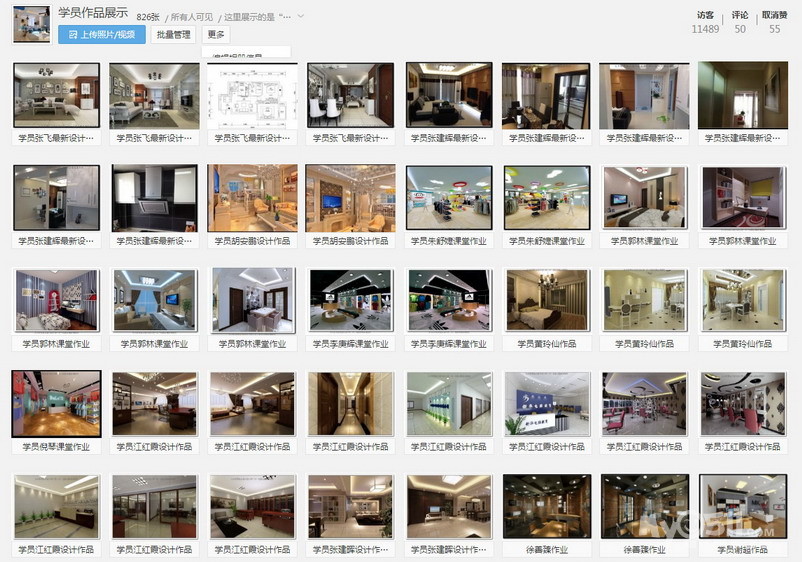Screen dimensions: 802x562
Task: Click the caption under the kitchen range hood
Action: (154, 241)
